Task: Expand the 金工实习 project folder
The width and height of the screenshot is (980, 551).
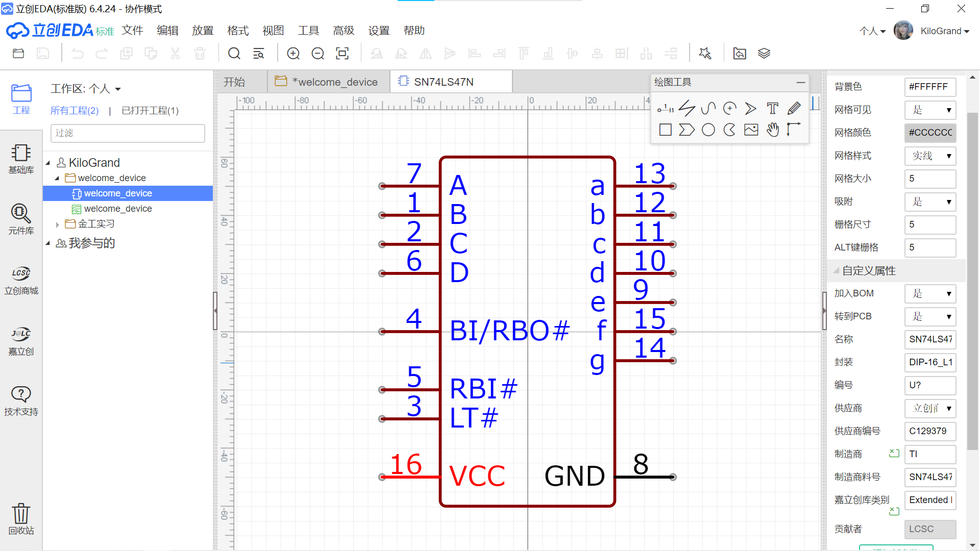Action: click(x=58, y=224)
